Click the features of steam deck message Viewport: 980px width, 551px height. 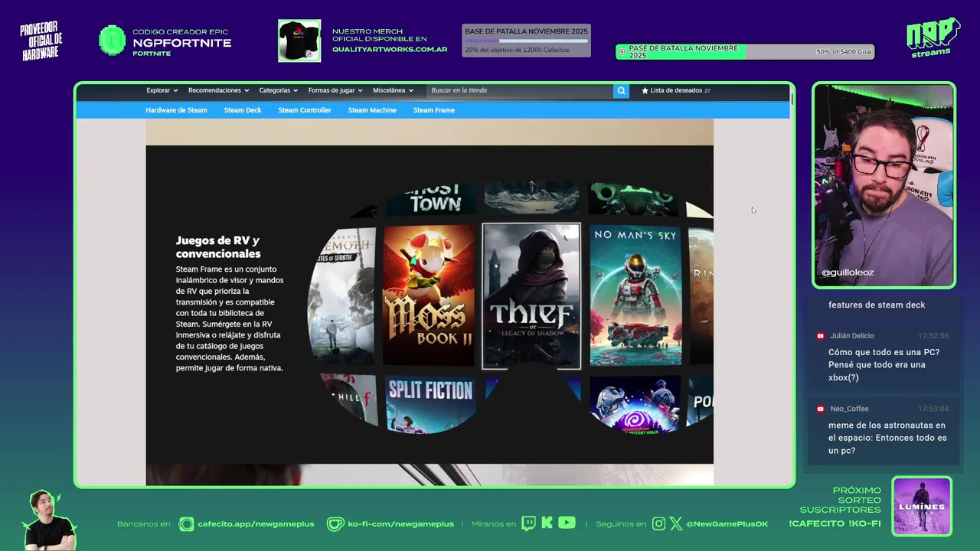pyautogui.click(x=877, y=305)
